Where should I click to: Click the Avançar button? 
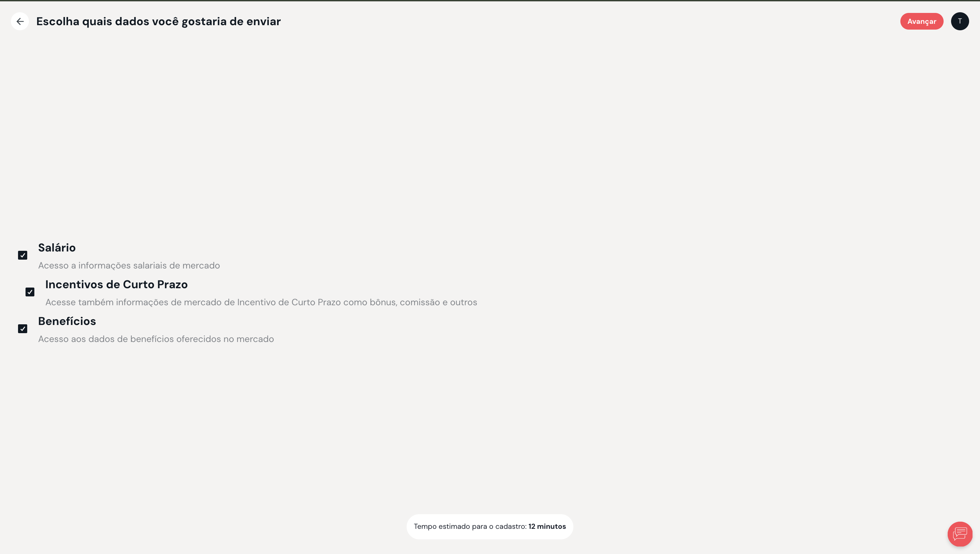pyautogui.click(x=921, y=21)
